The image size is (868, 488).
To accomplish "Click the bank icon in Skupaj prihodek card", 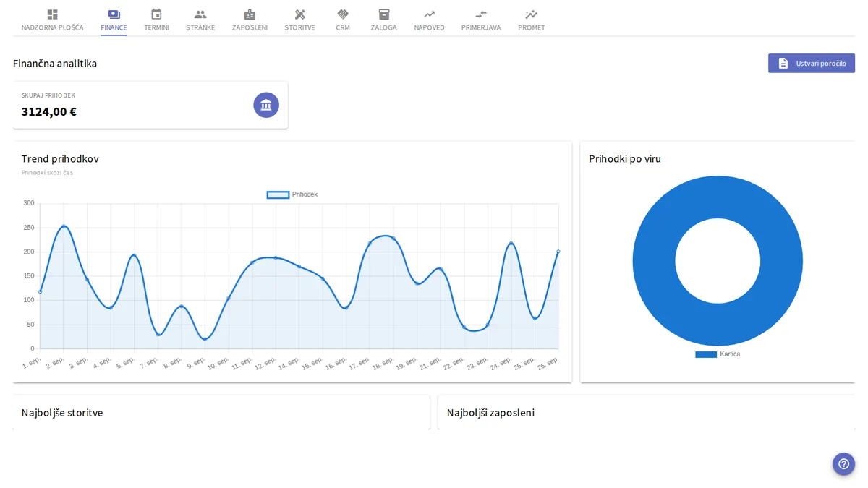I will tap(266, 105).
